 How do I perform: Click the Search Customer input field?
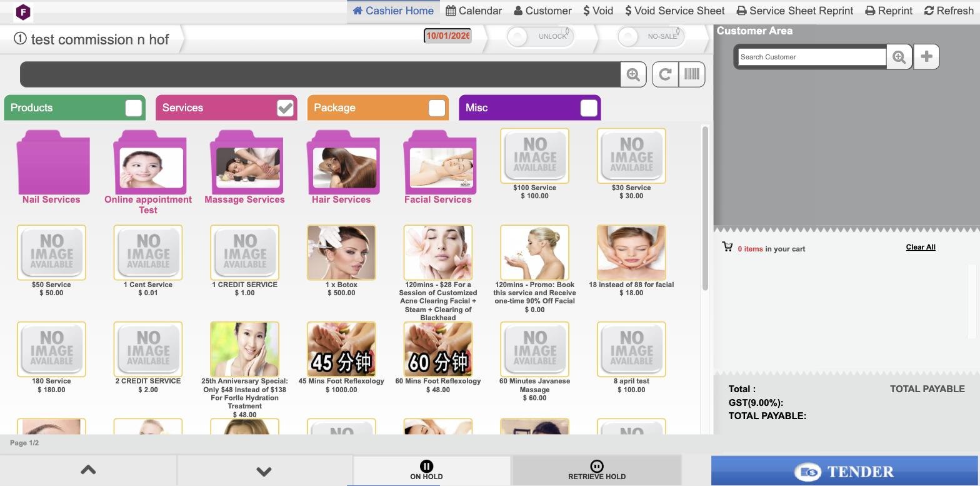click(812, 57)
